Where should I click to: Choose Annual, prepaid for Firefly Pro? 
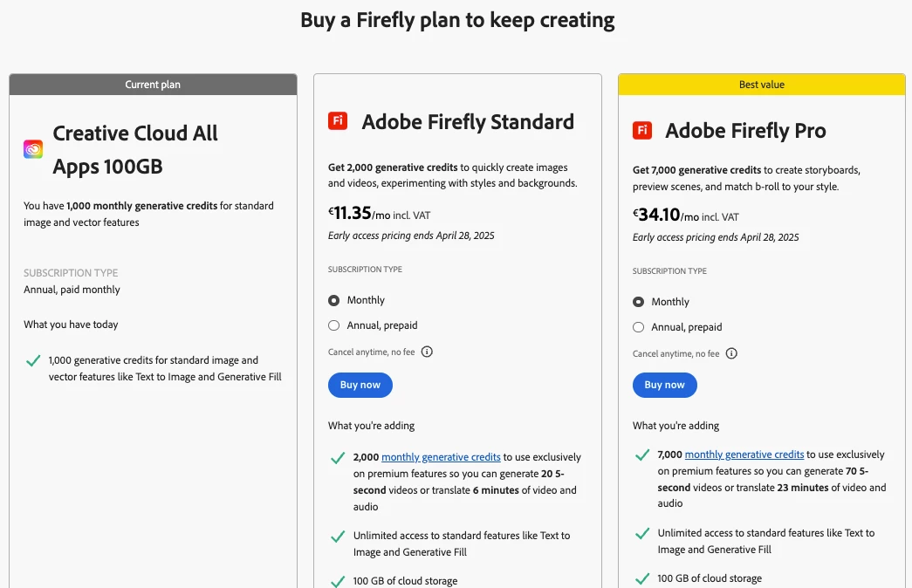click(639, 327)
